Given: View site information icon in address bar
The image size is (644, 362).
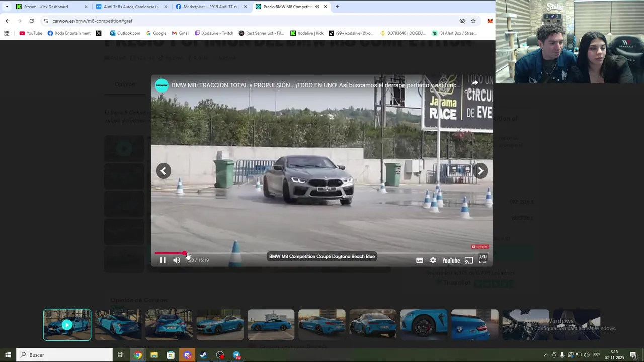Looking at the screenshot, I should tap(46, 21).
